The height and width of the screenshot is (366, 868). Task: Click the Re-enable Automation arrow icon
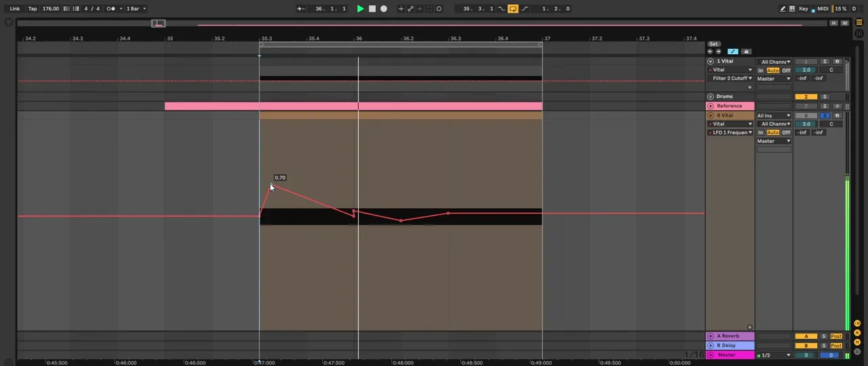pos(419,9)
